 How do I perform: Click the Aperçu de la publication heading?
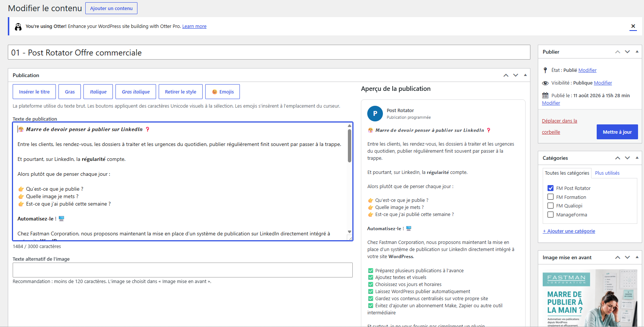coord(396,89)
